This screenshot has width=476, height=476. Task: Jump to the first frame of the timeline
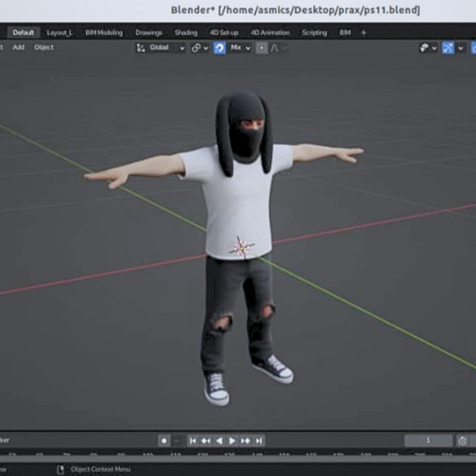point(193,440)
